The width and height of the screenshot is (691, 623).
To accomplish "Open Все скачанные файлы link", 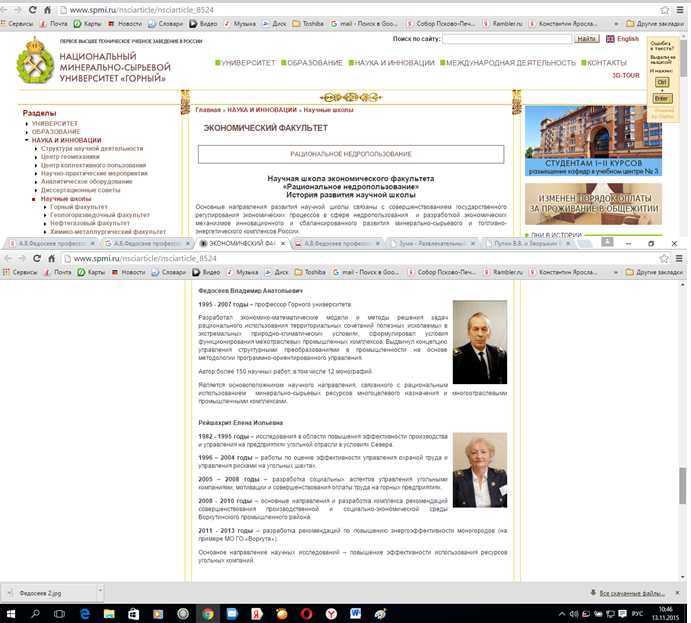I will (632, 593).
